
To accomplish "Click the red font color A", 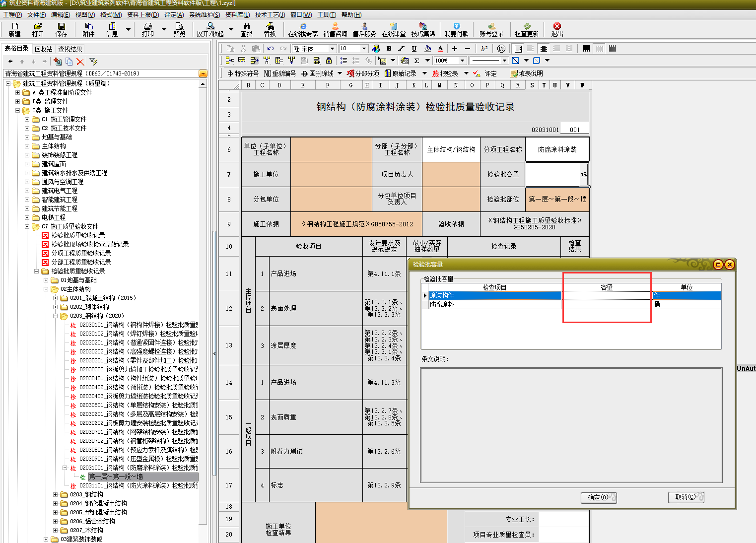I will (x=440, y=49).
